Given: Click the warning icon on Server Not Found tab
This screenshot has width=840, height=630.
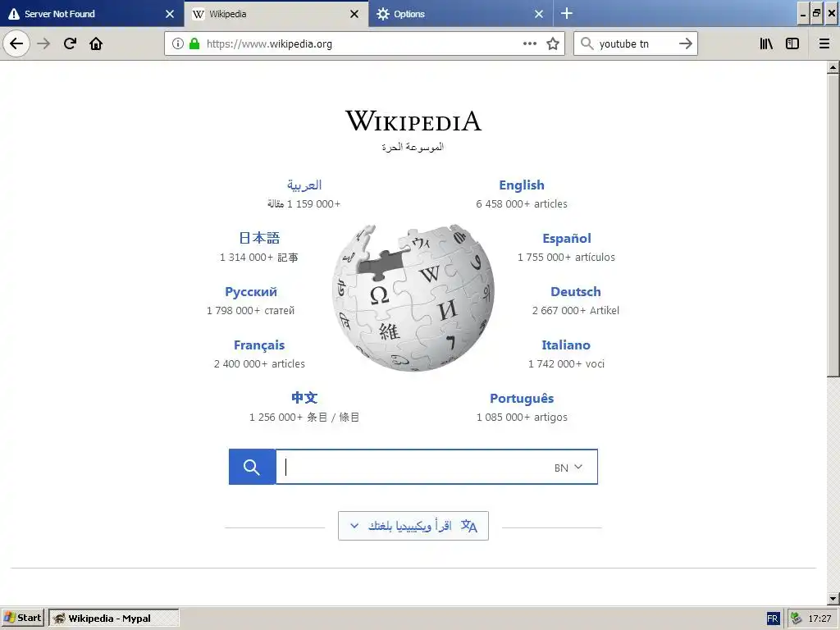Looking at the screenshot, I should 14,14.
